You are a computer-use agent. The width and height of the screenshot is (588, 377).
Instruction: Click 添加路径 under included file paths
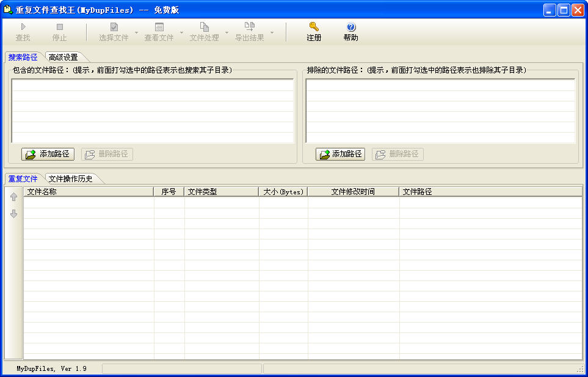point(48,154)
